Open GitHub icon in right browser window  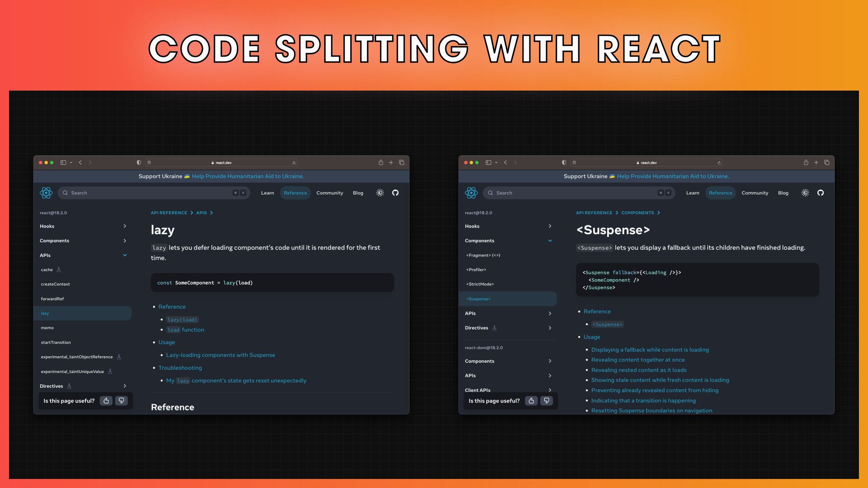pos(821,193)
